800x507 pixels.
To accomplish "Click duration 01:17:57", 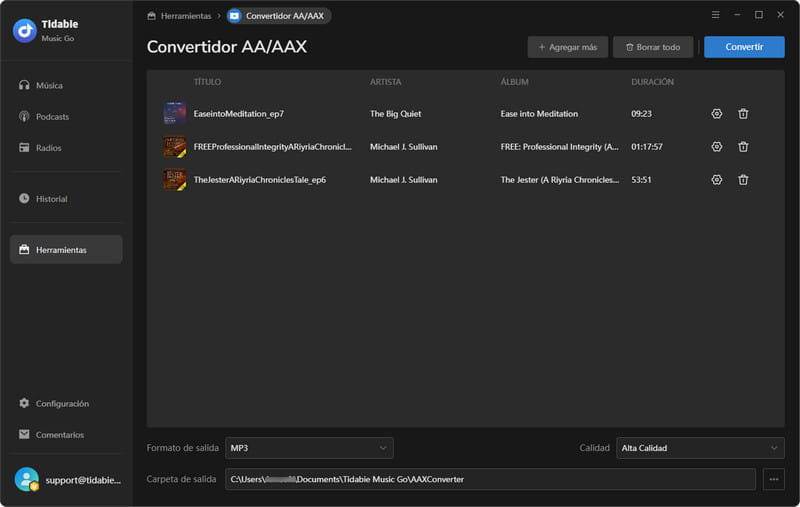I will 647,147.
